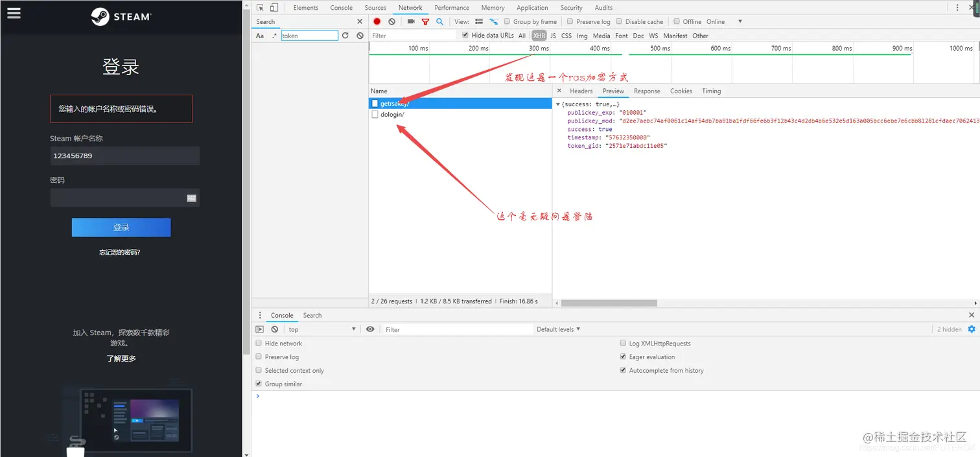Open console settings gear

pyautogui.click(x=972, y=329)
